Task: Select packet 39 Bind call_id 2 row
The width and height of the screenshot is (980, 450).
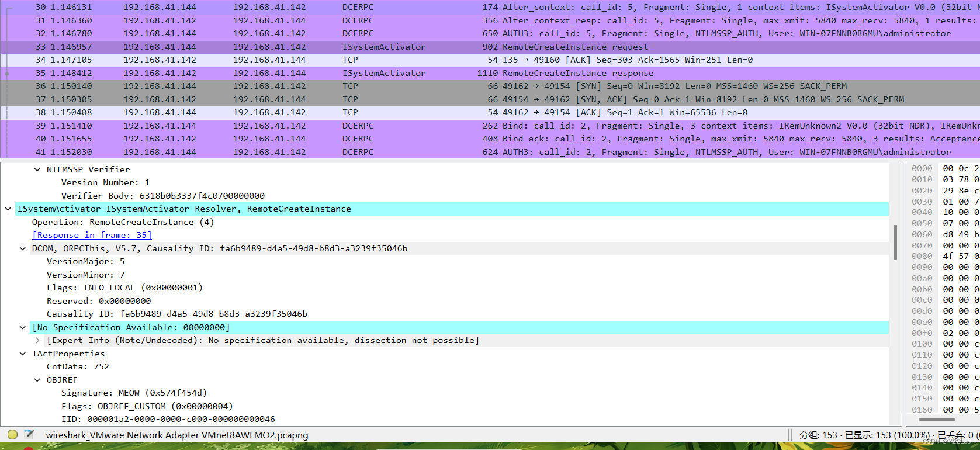Action: pyautogui.click(x=490, y=126)
